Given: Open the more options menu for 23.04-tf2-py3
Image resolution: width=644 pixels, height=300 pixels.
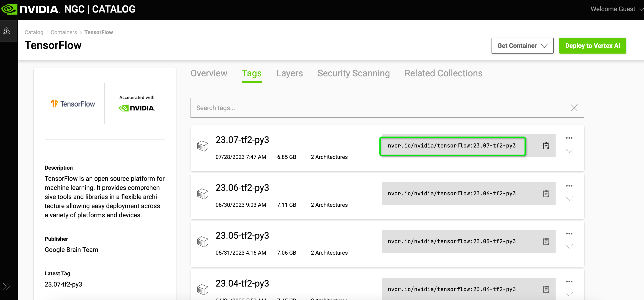Looking at the screenshot, I should (x=569, y=282).
